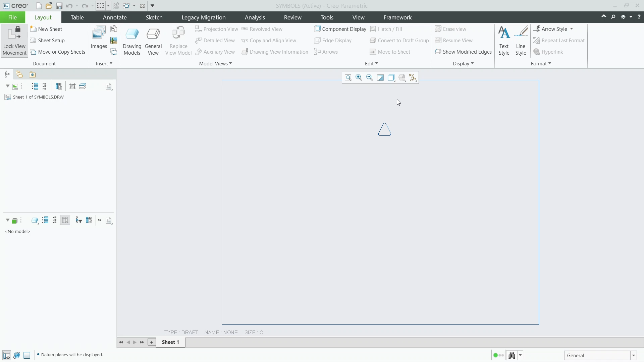Click the Zoom In icon
Viewport: 644px width, 362px height.
coord(359,78)
